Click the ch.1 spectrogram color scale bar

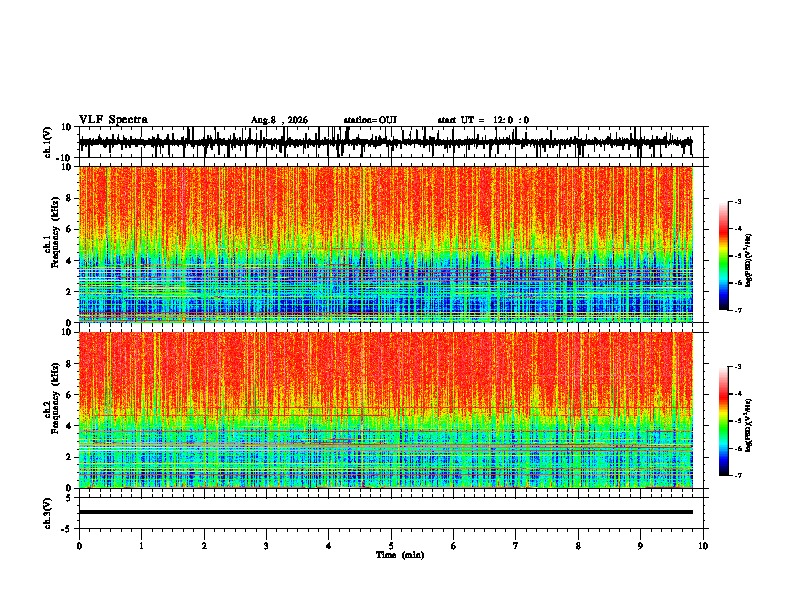tap(724, 256)
